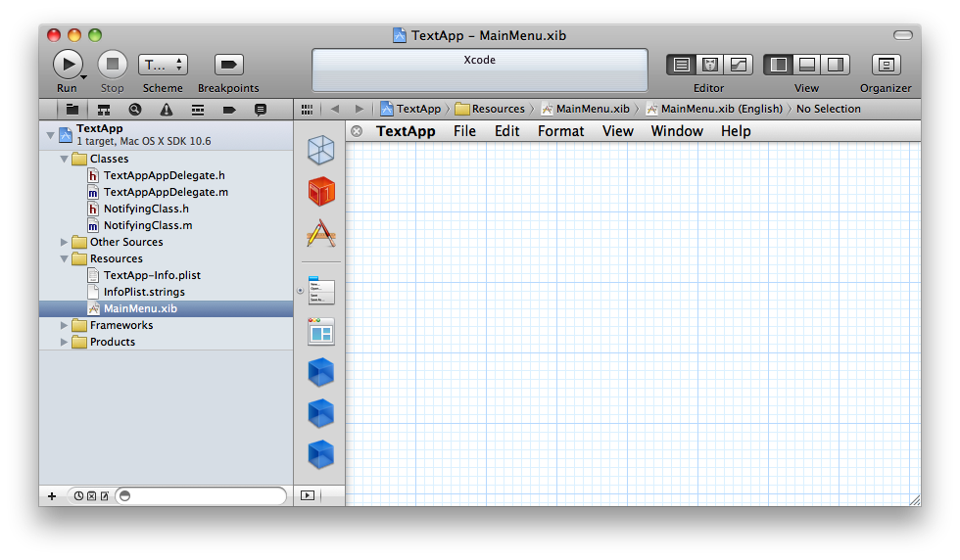Select the Window object icon
960x560 pixels.
point(321,332)
